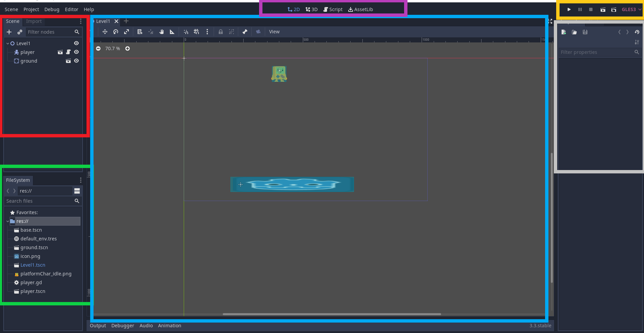Image resolution: width=644 pixels, height=333 pixels.
Task: Open player's instanced scene icon
Action: coord(60,52)
